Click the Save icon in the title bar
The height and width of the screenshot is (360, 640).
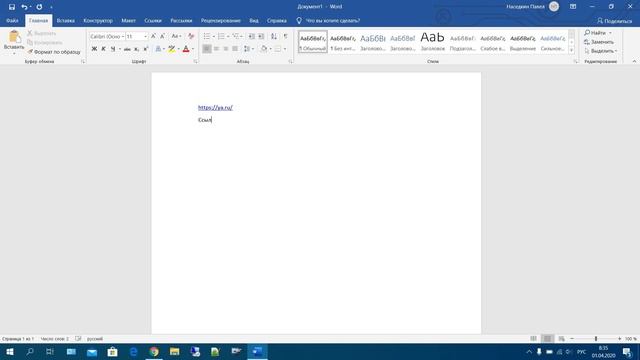pos(12,7)
